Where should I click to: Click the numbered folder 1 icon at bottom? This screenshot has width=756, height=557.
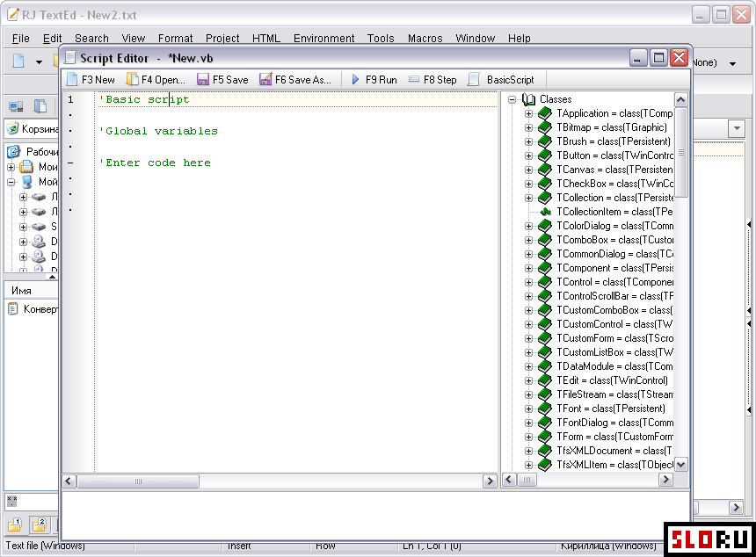point(15,524)
